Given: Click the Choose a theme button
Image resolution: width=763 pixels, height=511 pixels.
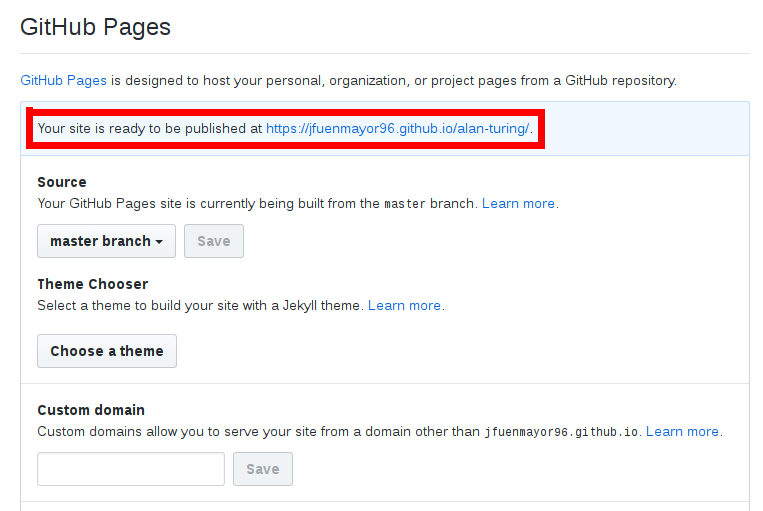Looking at the screenshot, I should pyautogui.click(x=107, y=351).
